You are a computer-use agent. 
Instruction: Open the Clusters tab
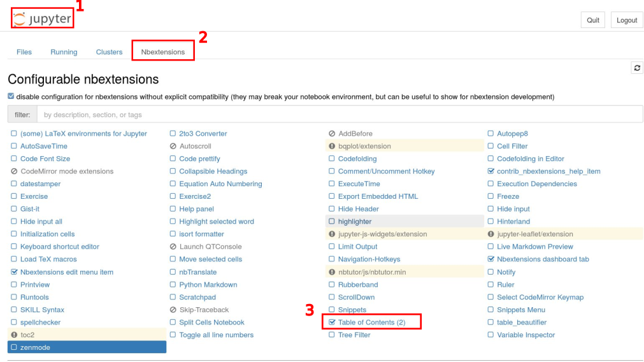click(x=110, y=52)
